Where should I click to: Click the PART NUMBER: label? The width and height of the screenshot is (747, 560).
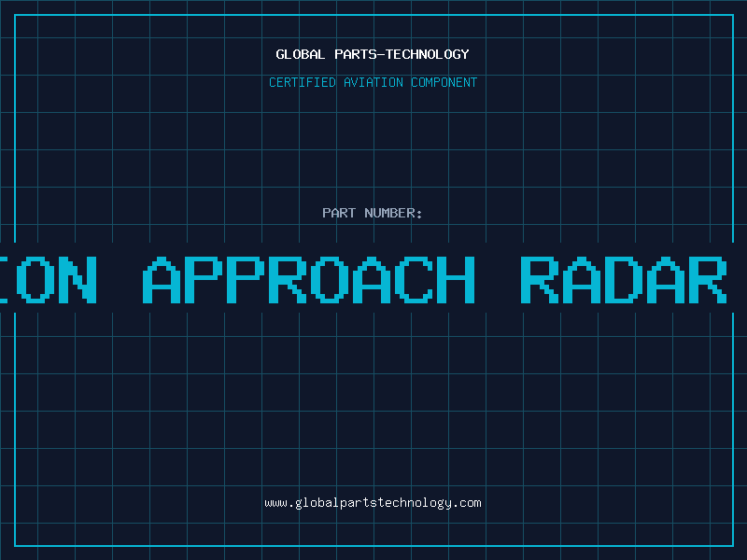click(373, 213)
